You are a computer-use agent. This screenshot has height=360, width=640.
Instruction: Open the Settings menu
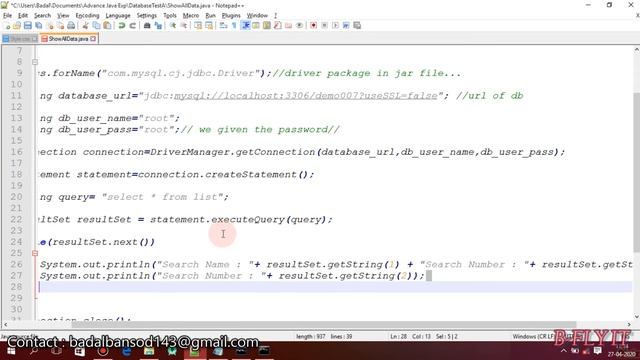147,16
